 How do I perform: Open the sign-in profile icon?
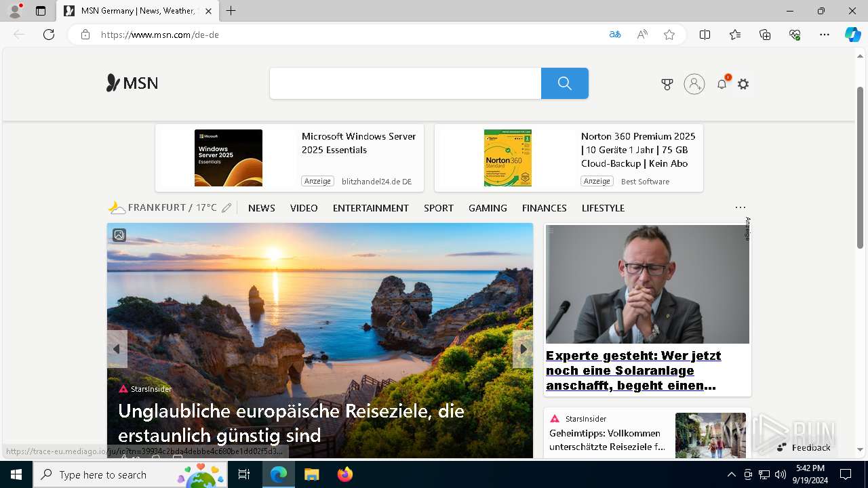pos(694,84)
